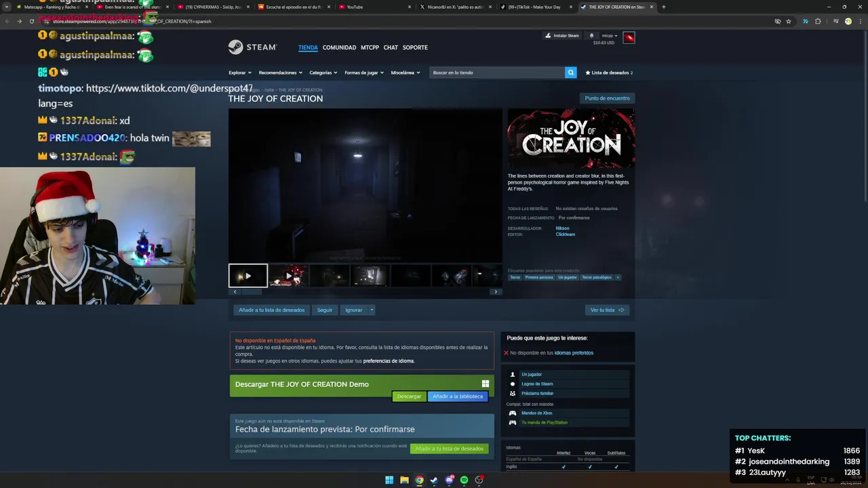The height and width of the screenshot is (488, 868).
Task: Click the Un jugador person icon
Action: pyautogui.click(x=513, y=374)
